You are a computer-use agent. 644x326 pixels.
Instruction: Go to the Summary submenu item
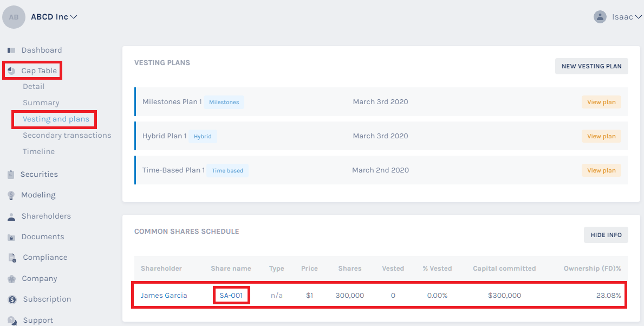tap(41, 103)
